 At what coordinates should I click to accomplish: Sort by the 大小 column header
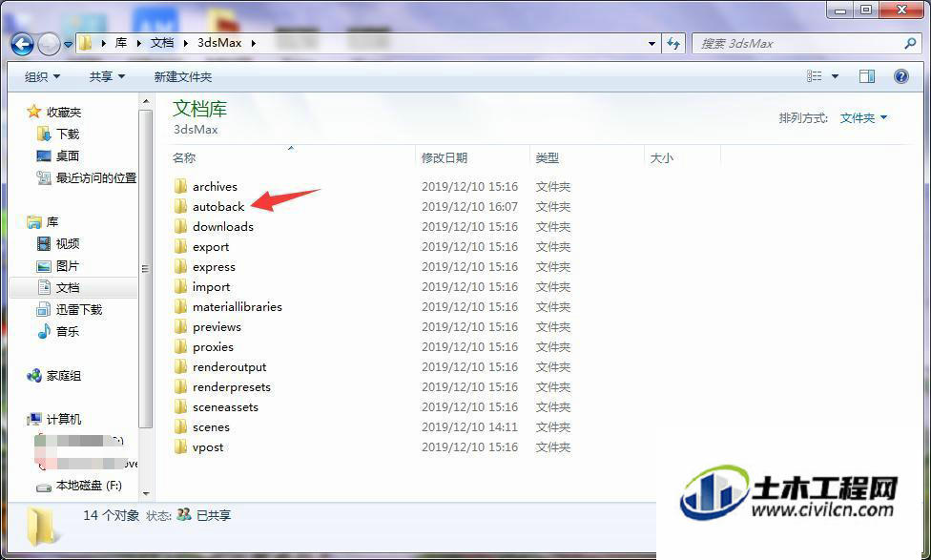[x=661, y=158]
